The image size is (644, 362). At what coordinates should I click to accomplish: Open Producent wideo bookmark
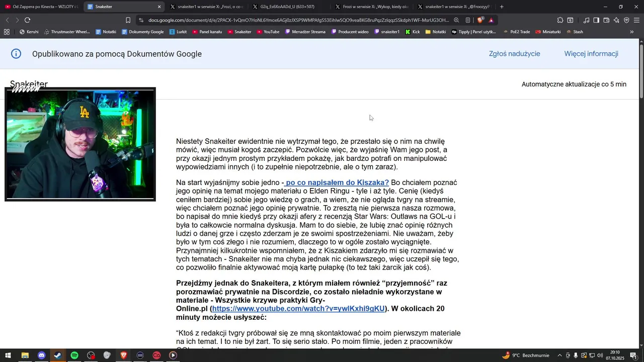tap(349, 32)
